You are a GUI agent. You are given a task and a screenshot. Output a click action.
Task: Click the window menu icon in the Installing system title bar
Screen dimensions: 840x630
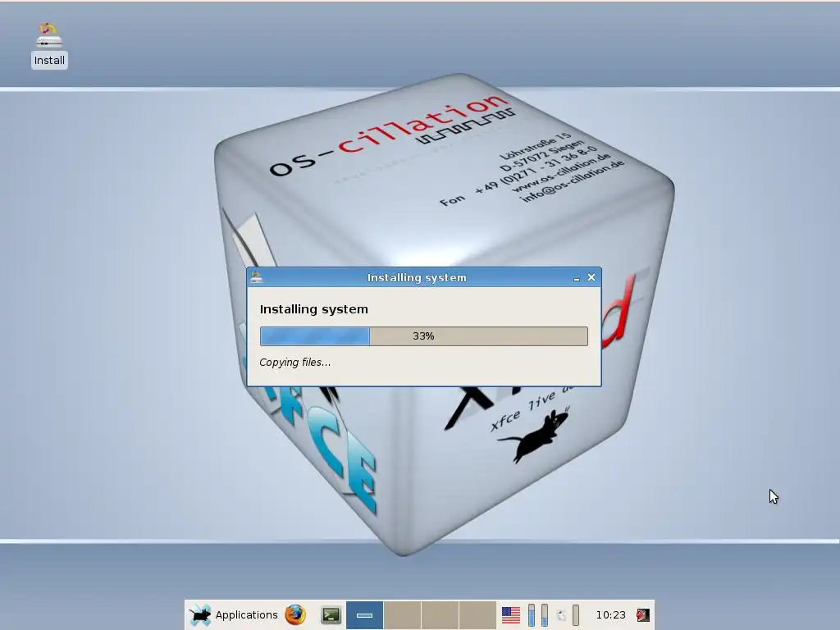coord(257,277)
